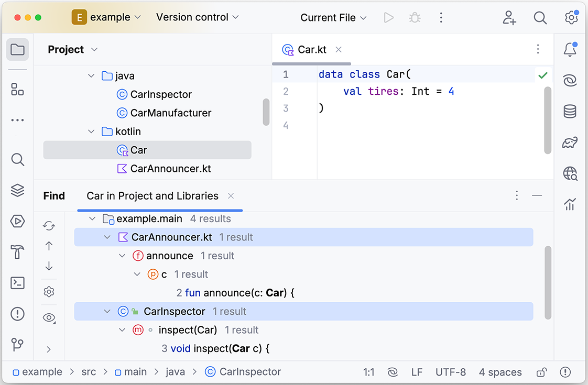Image resolution: width=588 pixels, height=385 pixels.
Task: Select the Car.kt editor tab
Action: click(x=312, y=49)
